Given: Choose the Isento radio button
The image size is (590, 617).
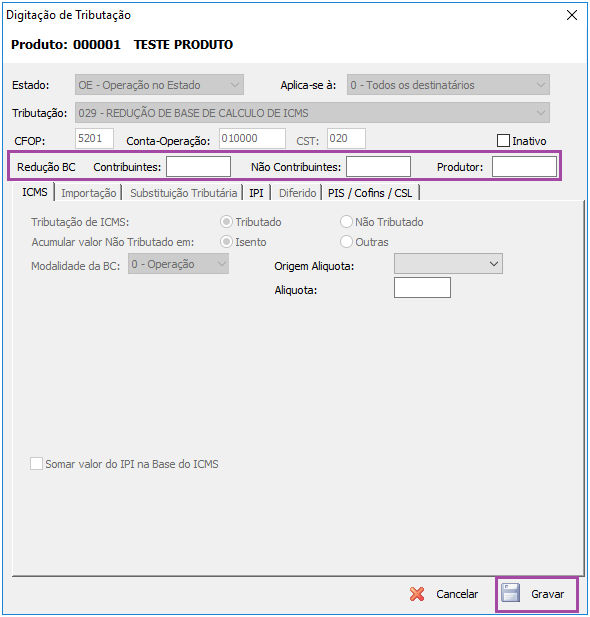Looking at the screenshot, I should [x=226, y=242].
